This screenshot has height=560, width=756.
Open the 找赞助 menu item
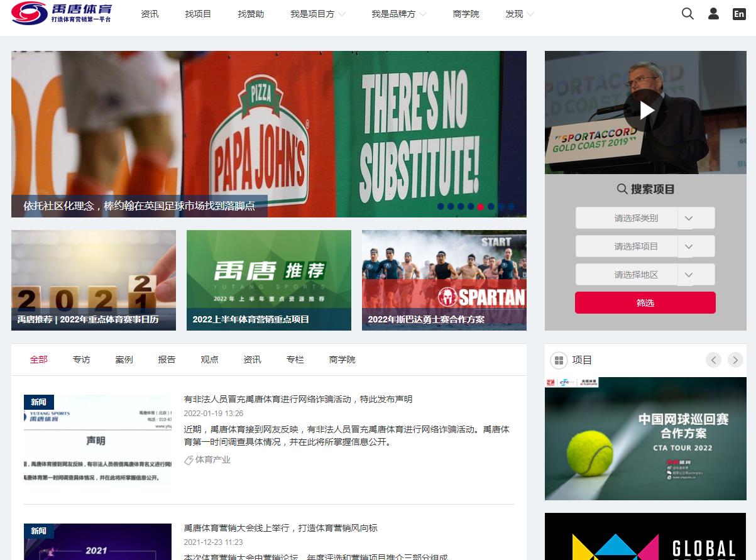tap(251, 14)
